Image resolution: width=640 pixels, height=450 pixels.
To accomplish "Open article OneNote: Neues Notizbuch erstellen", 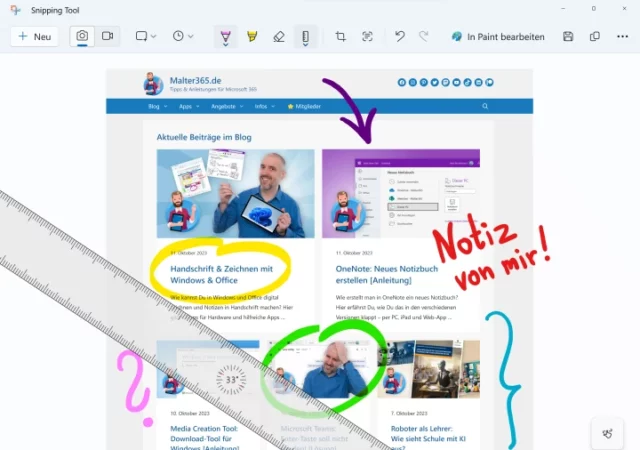I will point(387,274).
